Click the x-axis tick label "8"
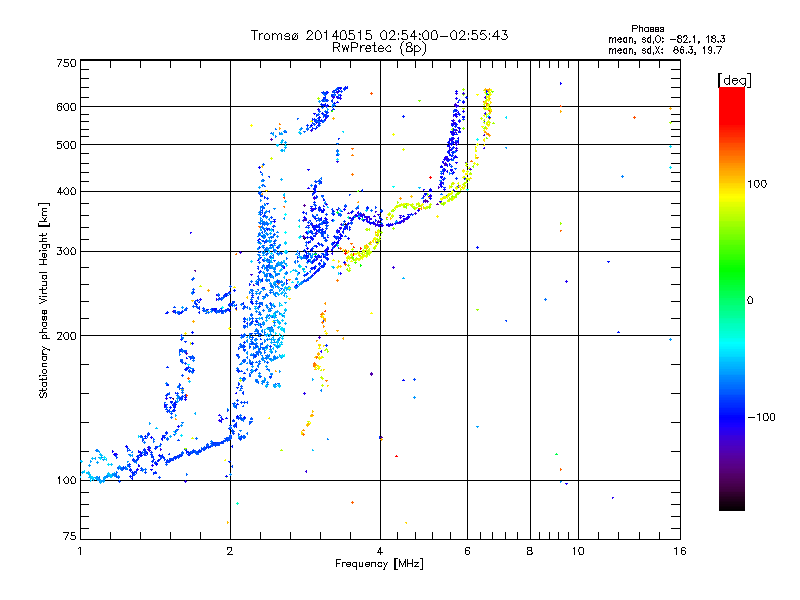 click(x=530, y=551)
